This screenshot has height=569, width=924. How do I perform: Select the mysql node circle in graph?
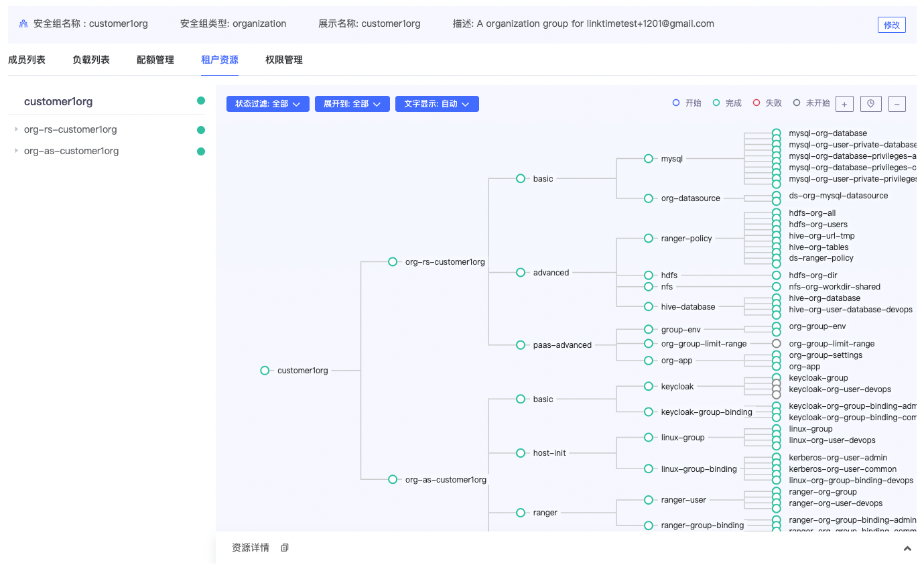point(648,159)
